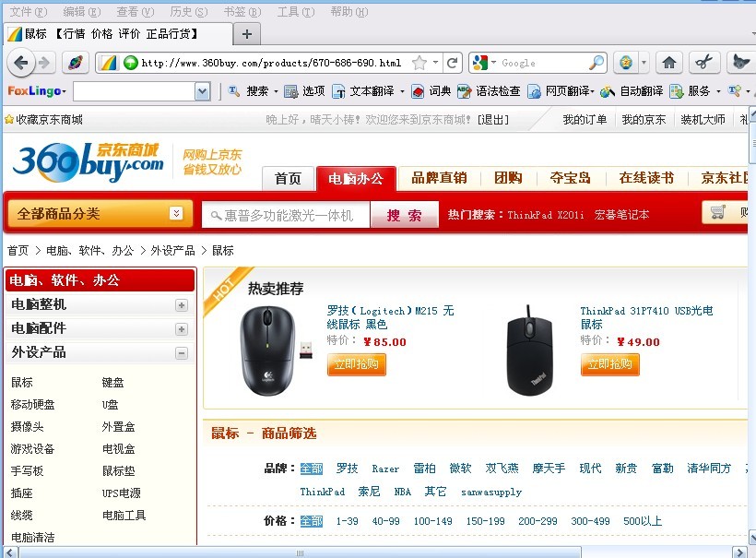Click the Google search engine icon
This screenshot has height=558, width=756.
tap(479, 63)
